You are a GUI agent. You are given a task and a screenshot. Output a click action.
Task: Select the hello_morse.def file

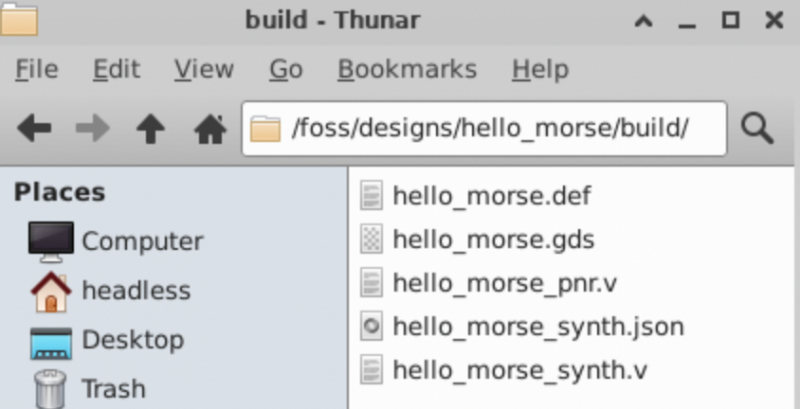click(x=491, y=195)
